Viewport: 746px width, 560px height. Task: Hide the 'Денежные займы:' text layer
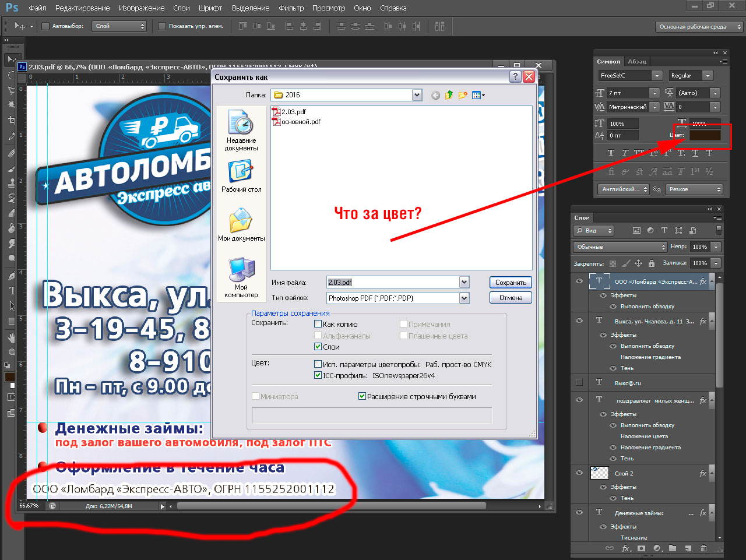click(x=579, y=513)
